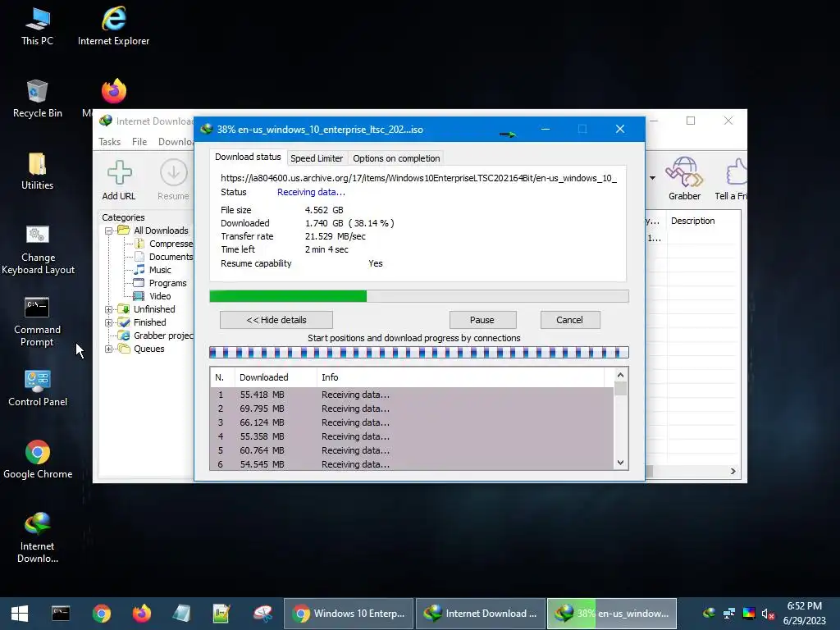
Task: Click the muted volume tray icon
Action: coord(768,614)
